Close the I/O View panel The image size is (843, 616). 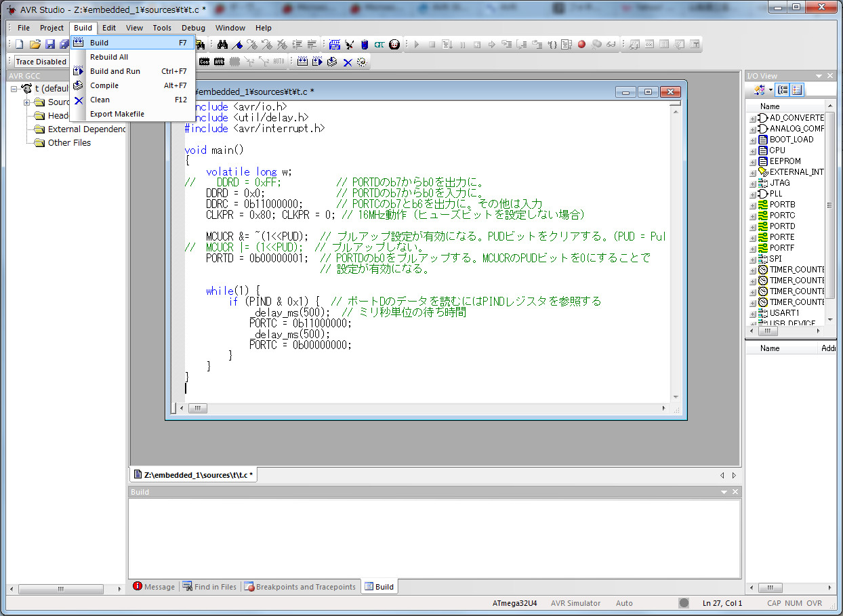[x=831, y=76]
